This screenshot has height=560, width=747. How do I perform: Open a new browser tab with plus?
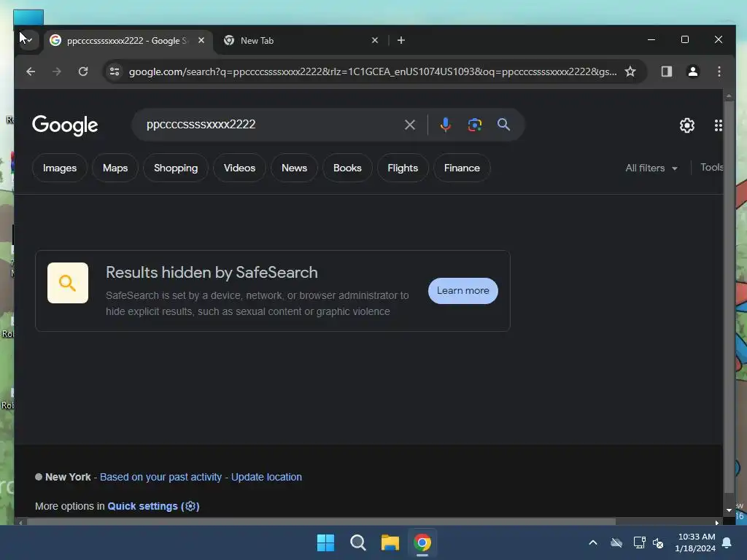(x=401, y=41)
